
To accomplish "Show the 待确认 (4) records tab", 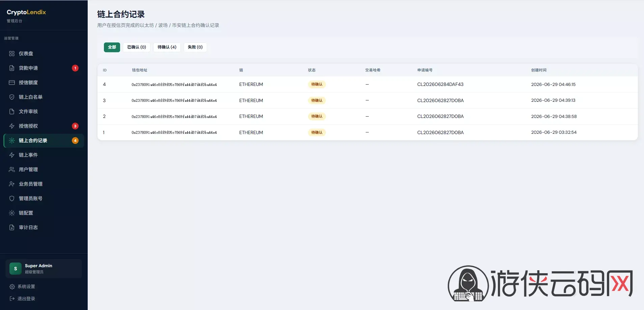I will (x=167, y=47).
